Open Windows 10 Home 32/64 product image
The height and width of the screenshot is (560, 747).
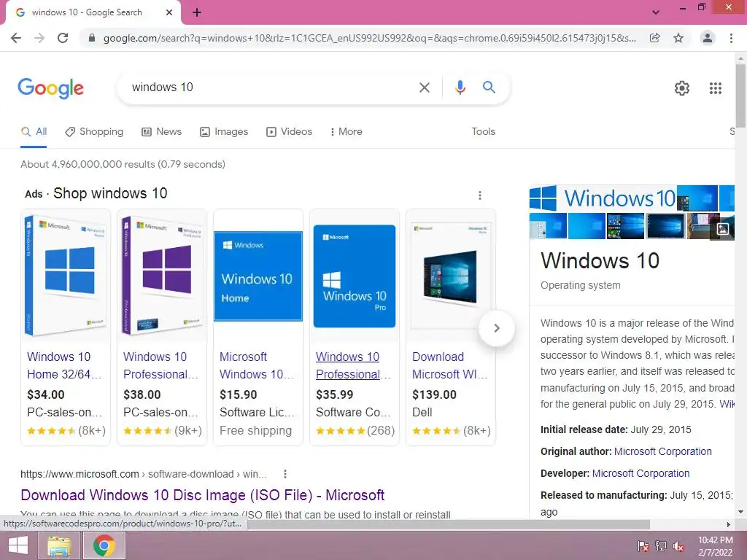coord(66,275)
